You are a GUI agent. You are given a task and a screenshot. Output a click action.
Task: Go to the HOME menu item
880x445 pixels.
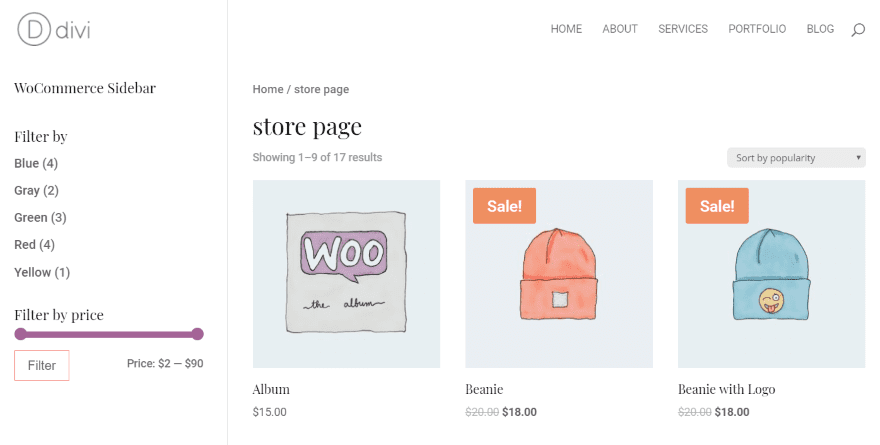point(566,29)
